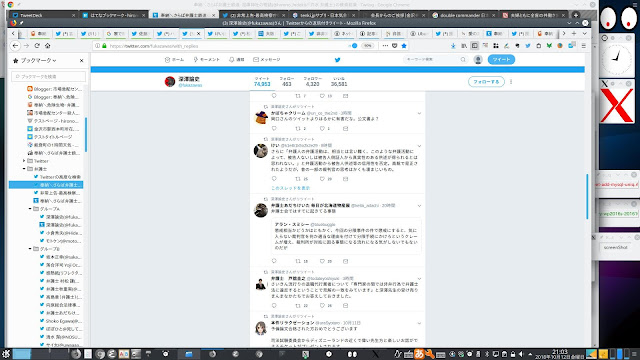This screenshot has width=640, height=360.
Task: Open 通知 notifications in Twitter navigation
Action: tap(237, 60)
